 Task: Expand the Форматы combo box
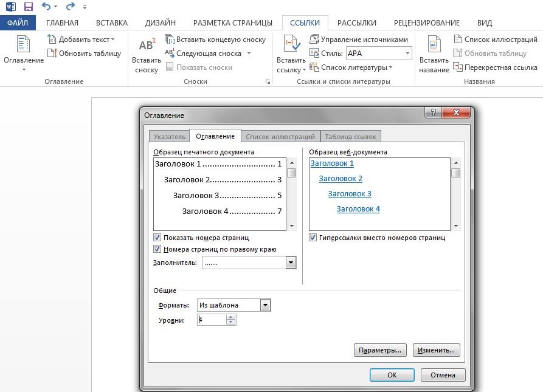tap(265, 305)
